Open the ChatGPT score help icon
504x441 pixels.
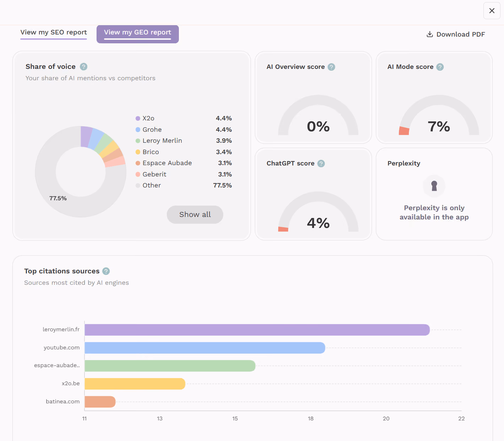pos(321,163)
